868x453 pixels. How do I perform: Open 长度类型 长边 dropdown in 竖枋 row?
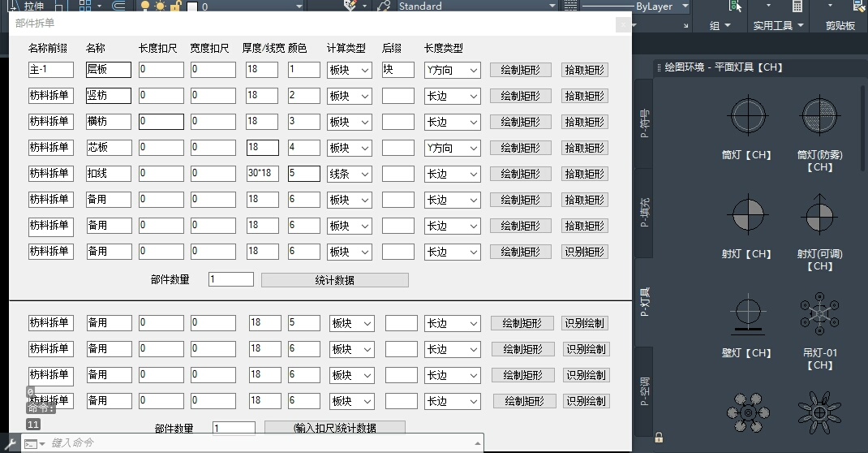point(453,96)
